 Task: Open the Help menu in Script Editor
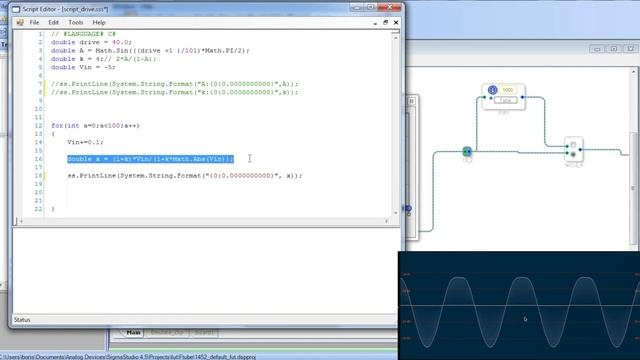point(99,22)
